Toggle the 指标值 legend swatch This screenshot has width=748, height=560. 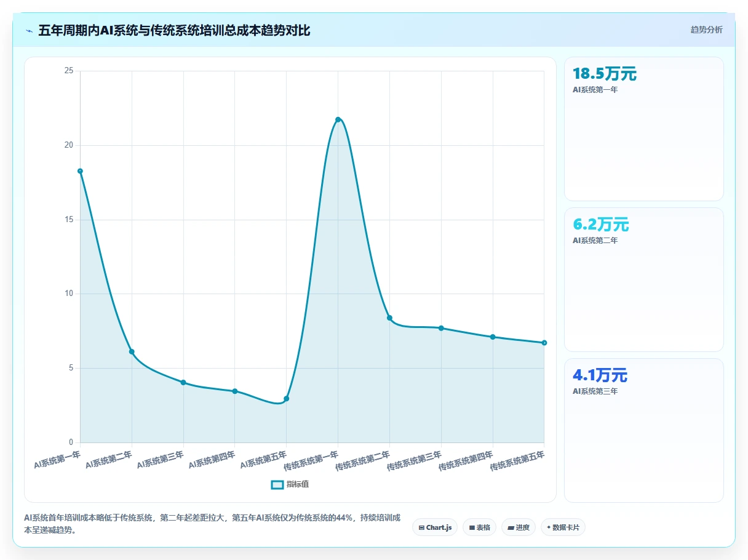click(277, 484)
